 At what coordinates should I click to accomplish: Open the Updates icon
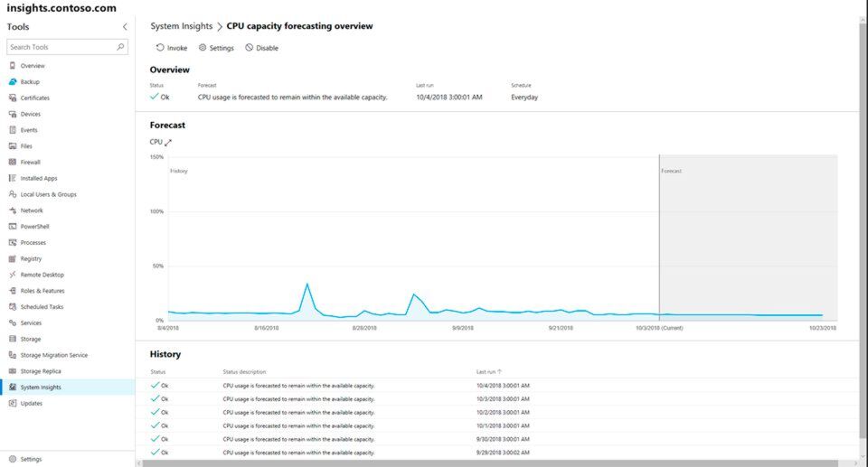(x=12, y=403)
